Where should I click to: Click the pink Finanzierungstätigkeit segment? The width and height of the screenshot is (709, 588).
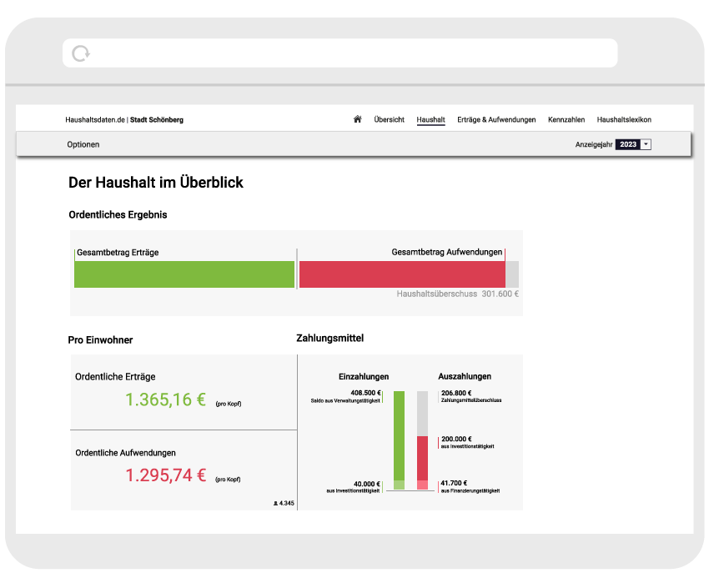(422, 485)
